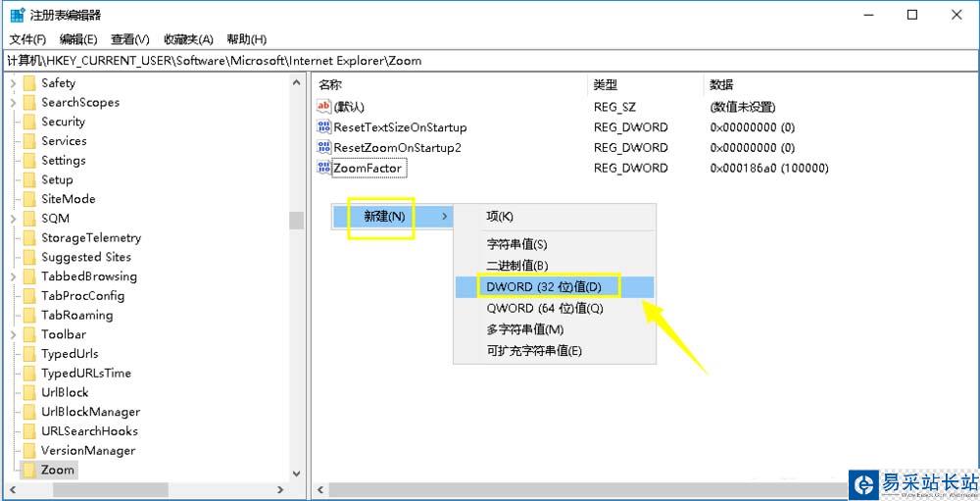Click the TabProcConfig folder icon
980x501 pixels.
tap(29, 296)
